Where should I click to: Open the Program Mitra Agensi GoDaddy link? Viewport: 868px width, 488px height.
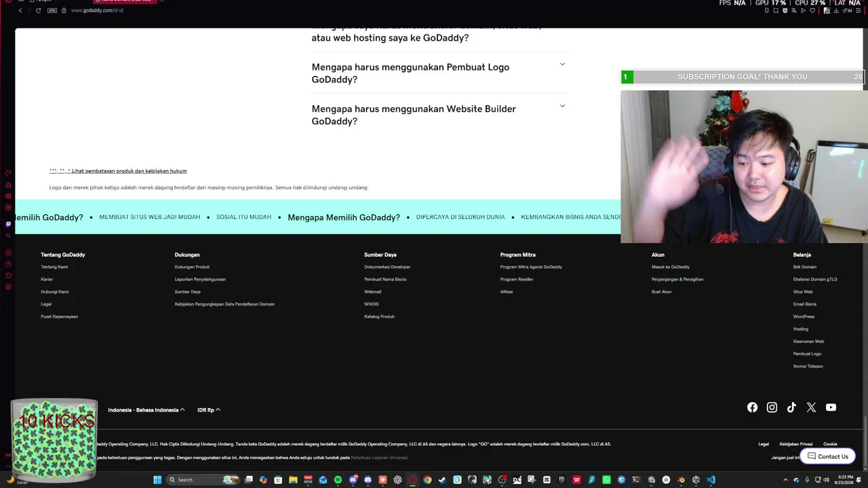click(531, 267)
